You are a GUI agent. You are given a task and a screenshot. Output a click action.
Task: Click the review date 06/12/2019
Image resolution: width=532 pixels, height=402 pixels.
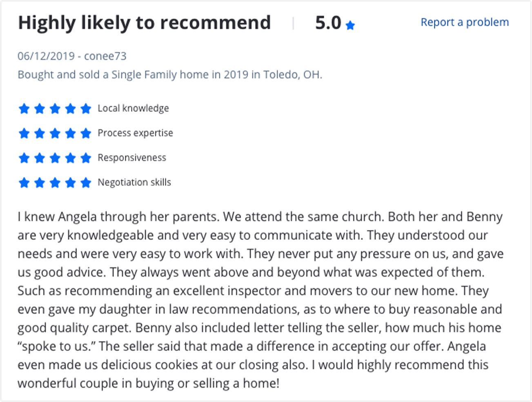pos(46,56)
